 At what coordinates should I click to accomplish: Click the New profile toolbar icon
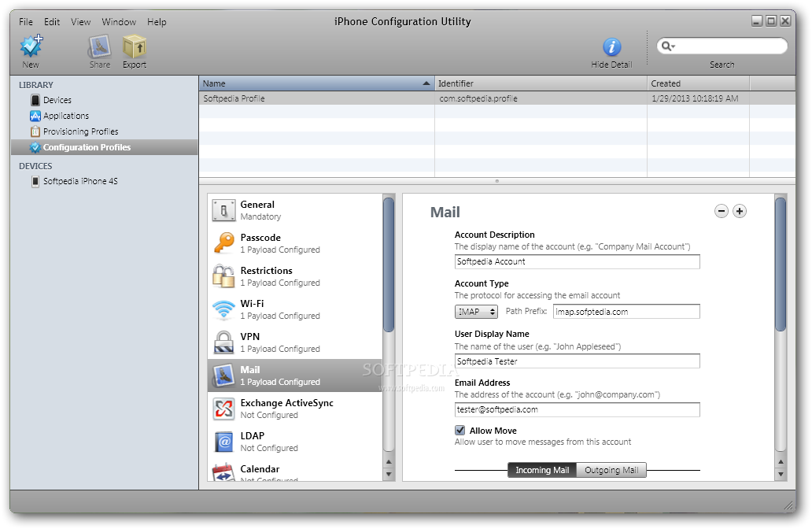[x=31, y=46]
